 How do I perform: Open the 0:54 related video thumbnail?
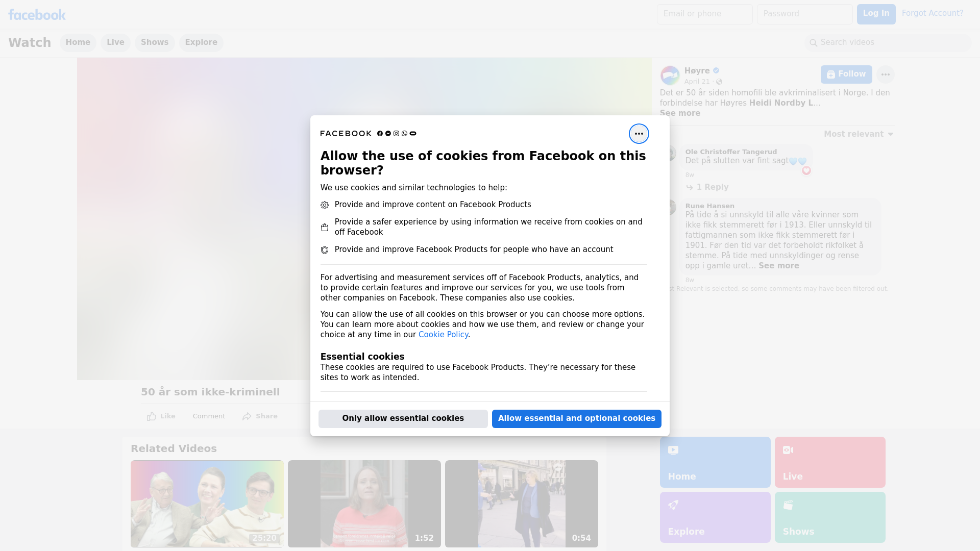click(x=521, y=504)
